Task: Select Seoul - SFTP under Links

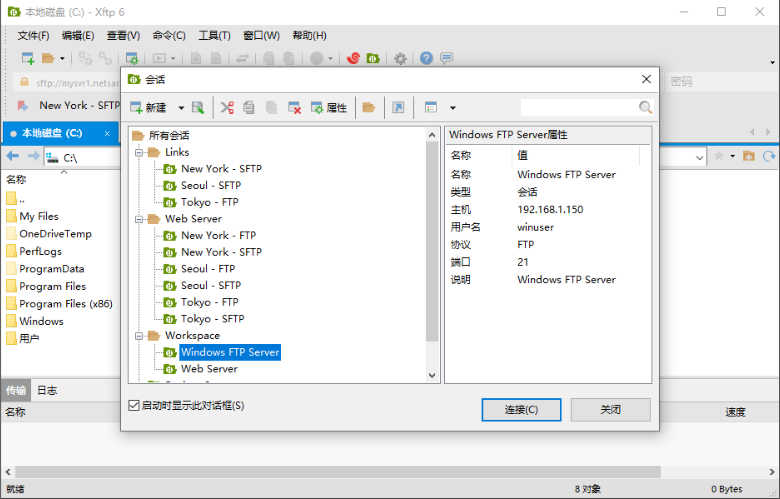Action: (x=210, y=186)
